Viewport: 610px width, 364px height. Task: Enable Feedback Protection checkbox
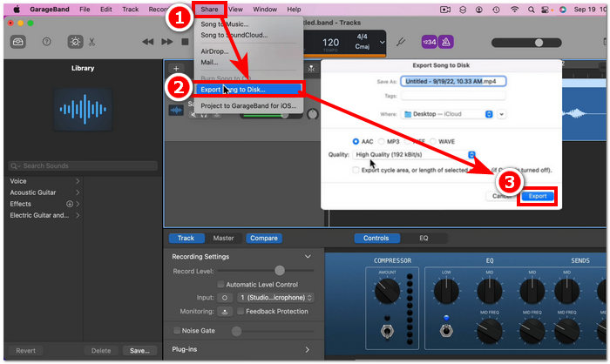pyautogui.click(x=241, y=311)
